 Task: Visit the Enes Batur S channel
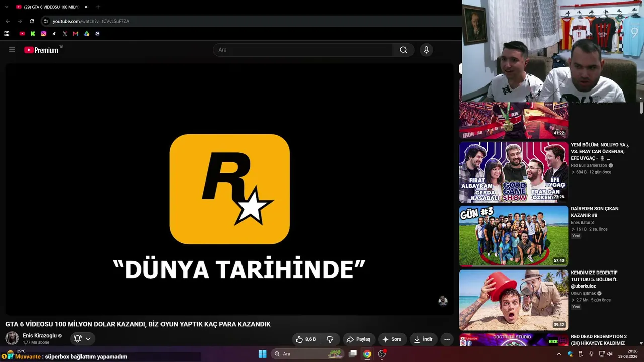click(x=582, y=222)
